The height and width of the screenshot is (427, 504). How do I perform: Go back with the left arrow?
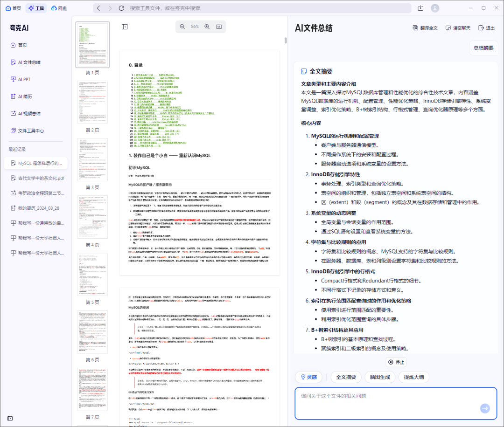pos(98,8)
